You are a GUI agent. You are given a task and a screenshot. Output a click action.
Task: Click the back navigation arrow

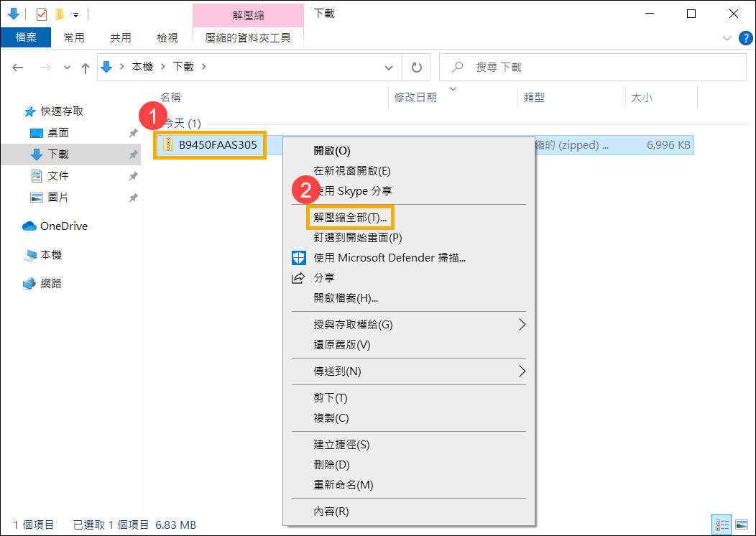pyautogui.click(x=17, y=67)
